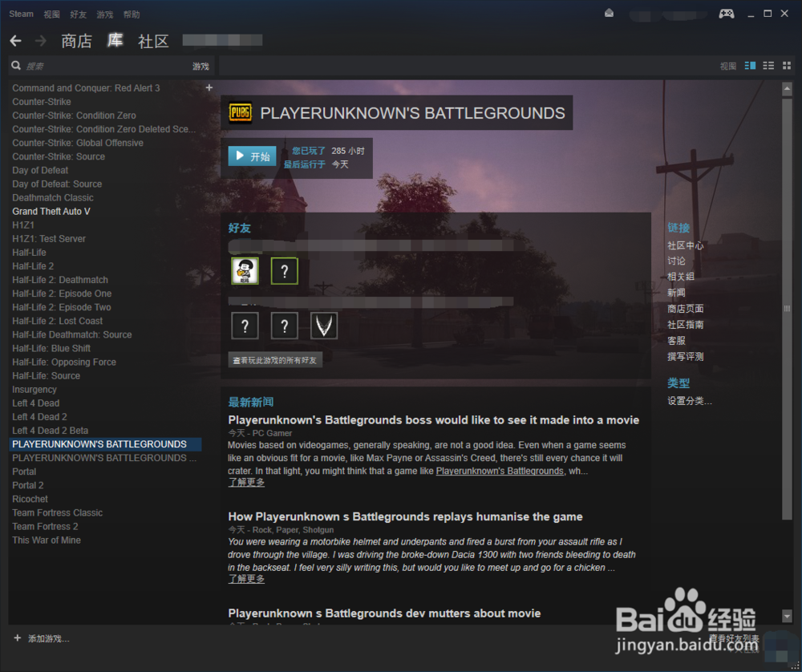Viewport: 802px width, 672px height.
Task: Click the search magnifier icon
Action: [16, 66]
